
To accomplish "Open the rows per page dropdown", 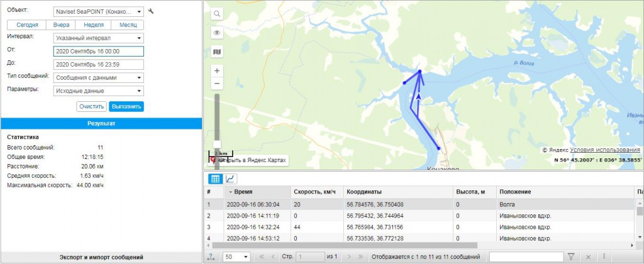I will coord(237,257).
